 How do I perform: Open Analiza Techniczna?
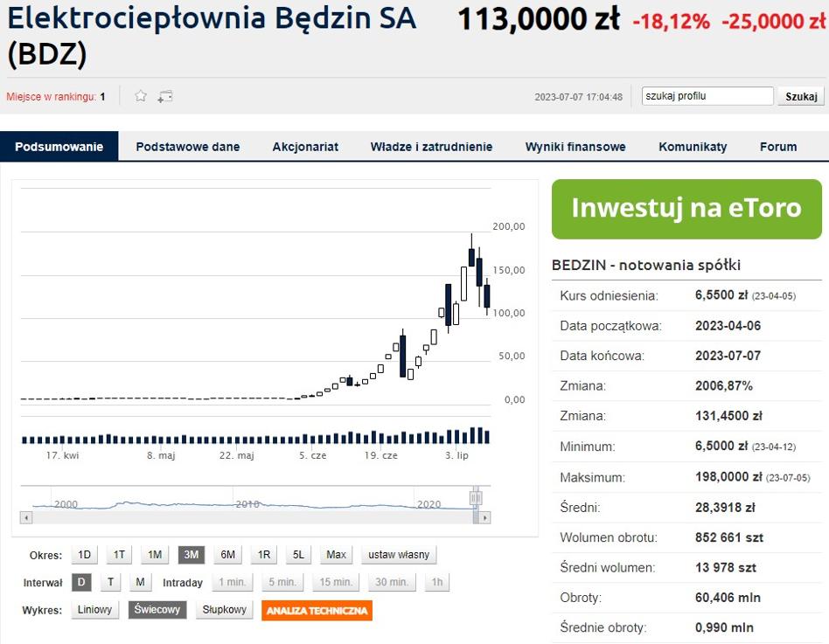[317, 611]
